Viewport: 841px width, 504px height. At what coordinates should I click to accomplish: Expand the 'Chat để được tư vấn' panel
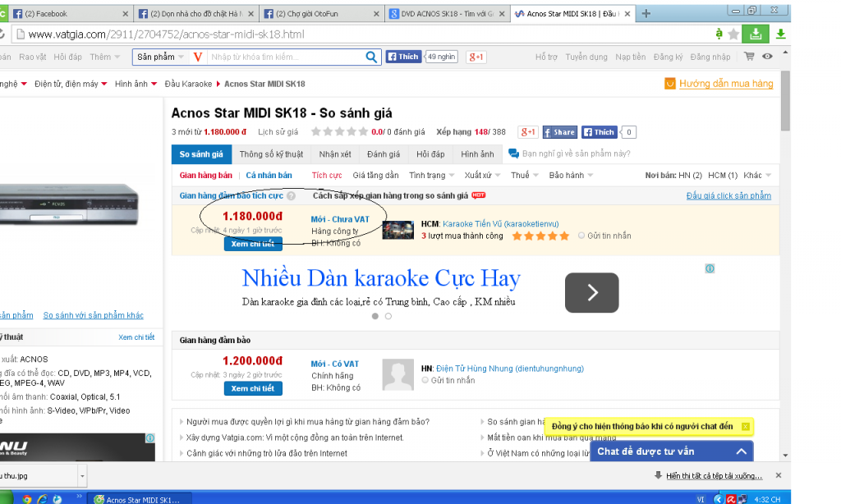pyautogui.click(x=740, y=451)
